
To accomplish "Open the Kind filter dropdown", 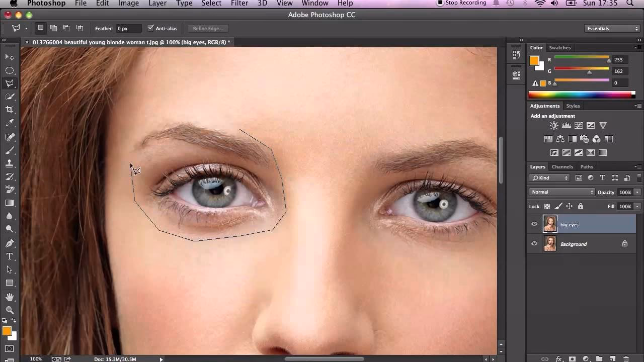I will pos(549,177).
